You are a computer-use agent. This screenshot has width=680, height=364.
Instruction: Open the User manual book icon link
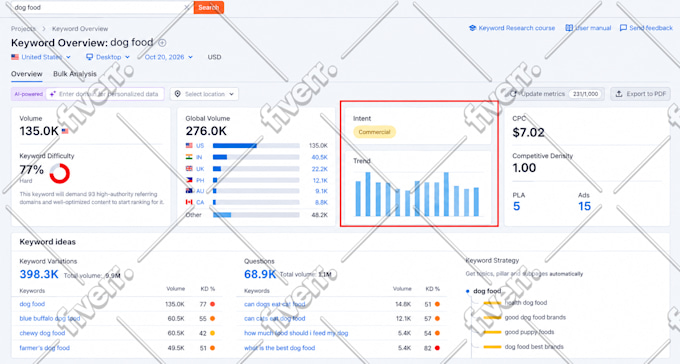tap(569, 28)
